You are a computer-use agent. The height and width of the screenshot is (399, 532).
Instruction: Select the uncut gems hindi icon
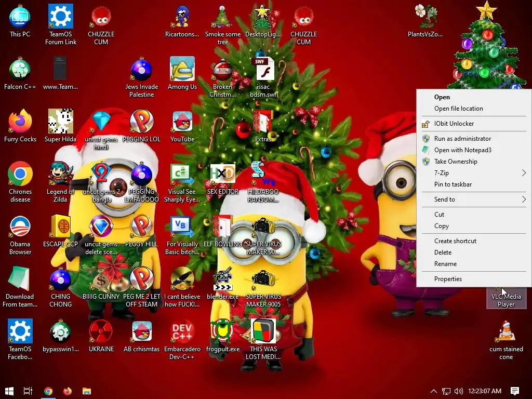(x=101, y=129)
